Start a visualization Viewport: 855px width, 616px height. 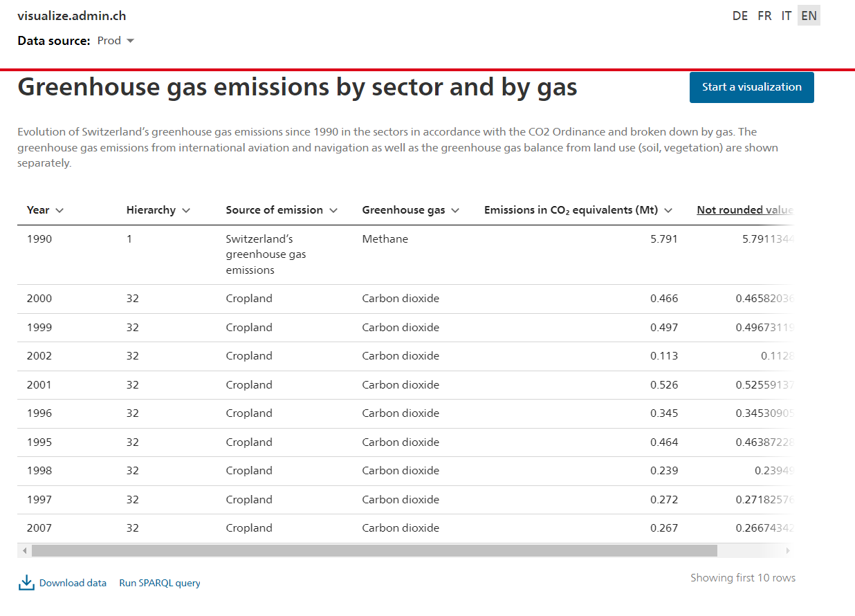752,87
